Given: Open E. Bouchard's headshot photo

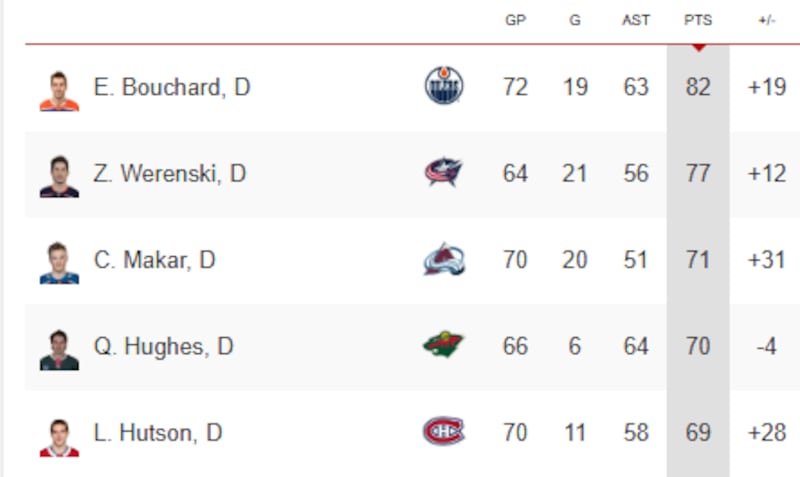Looking at the screenshot, I should click(59, 90).
